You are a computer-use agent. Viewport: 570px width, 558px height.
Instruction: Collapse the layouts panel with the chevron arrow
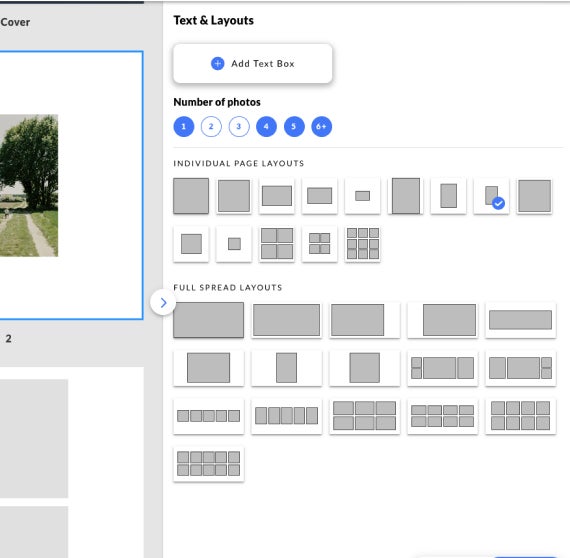coord(163,302)
